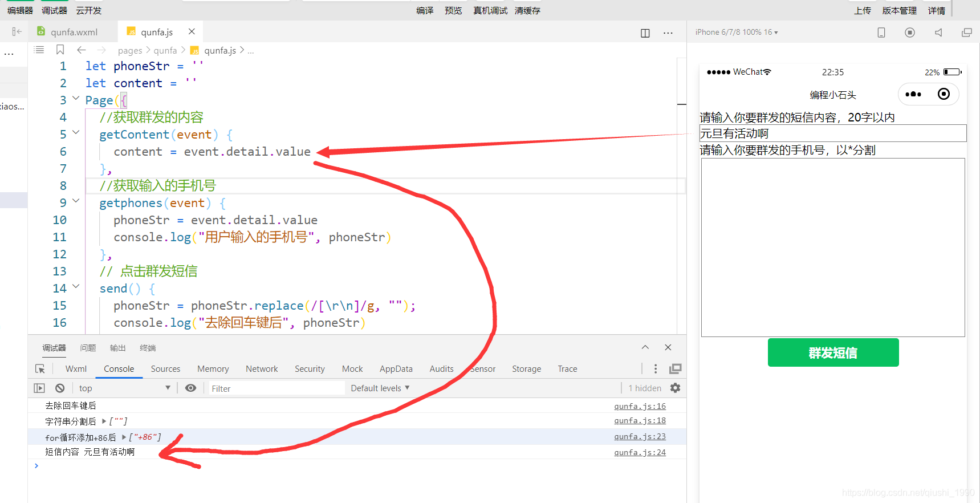The height and width of the screenshot is (503, 980).
Task: Close the qunfa.js editor tab
Action: click(192, 32)
